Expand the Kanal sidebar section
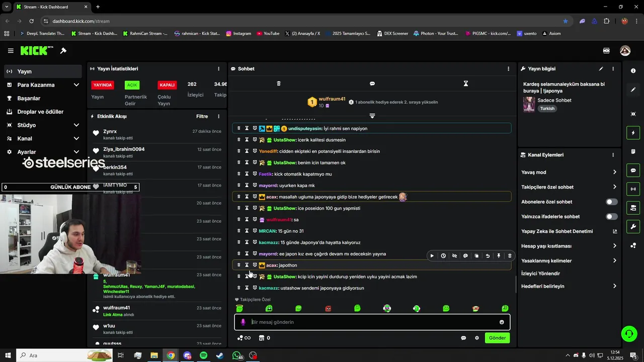Screen dimensions: 644x362 76,139
